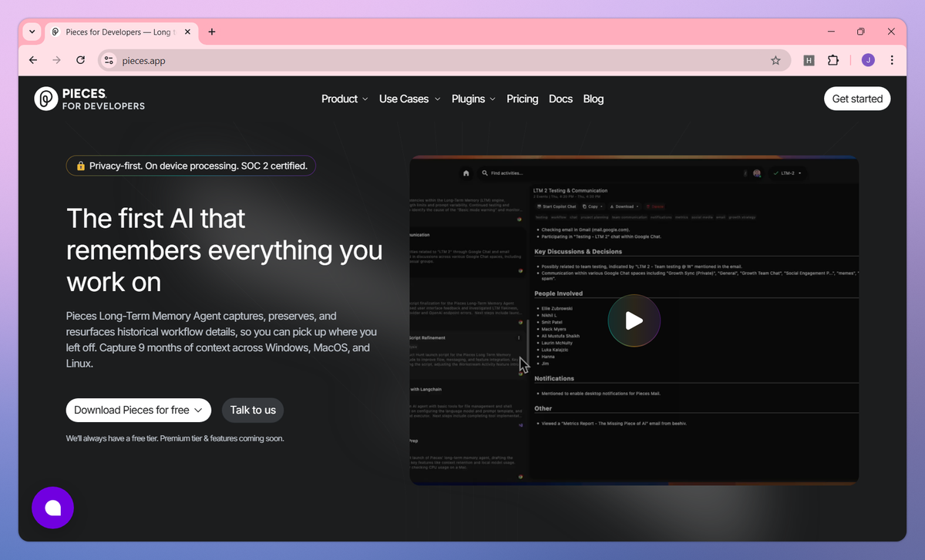Click the home icon in video preview
Screen dimensions: 925x560
(466, 173)
